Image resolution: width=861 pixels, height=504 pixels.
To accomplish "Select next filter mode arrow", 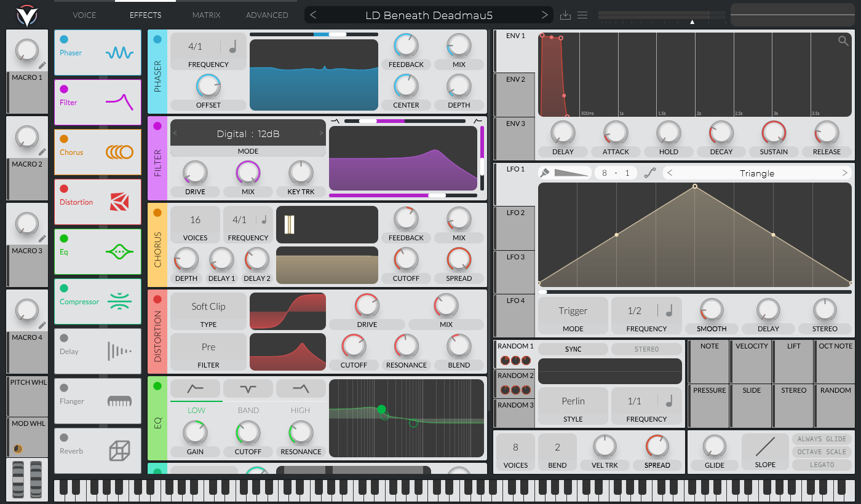I will point(321,133).
